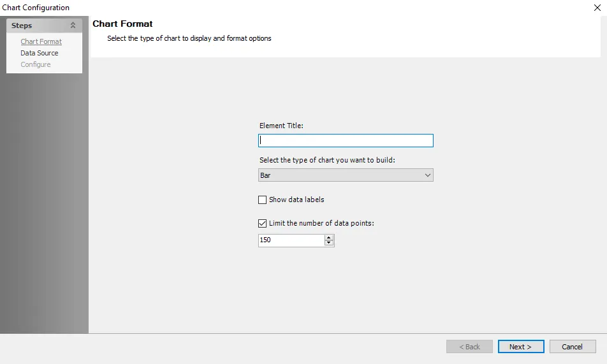Image resolution: width=607 pixels, height=364 pixels.
Task: Click inside the 150 data points field
Action: click(291, 240)
